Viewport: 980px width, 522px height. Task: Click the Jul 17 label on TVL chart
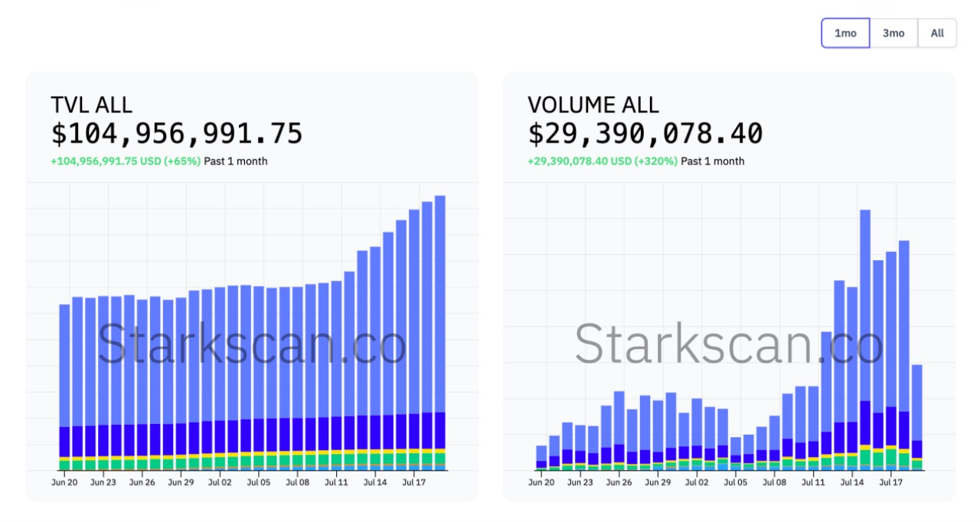click(x=414, y=483)
